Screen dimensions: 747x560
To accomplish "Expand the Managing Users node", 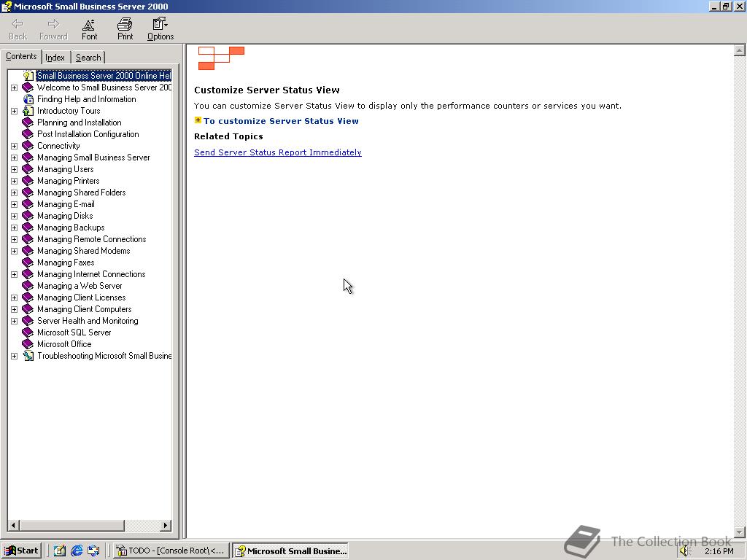I will (15, 169).
